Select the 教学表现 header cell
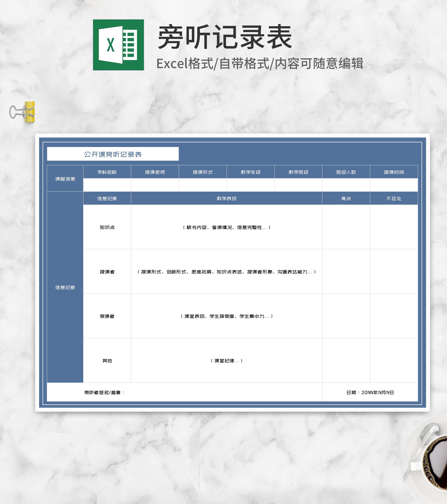The image size is (447, 504). 227,198
